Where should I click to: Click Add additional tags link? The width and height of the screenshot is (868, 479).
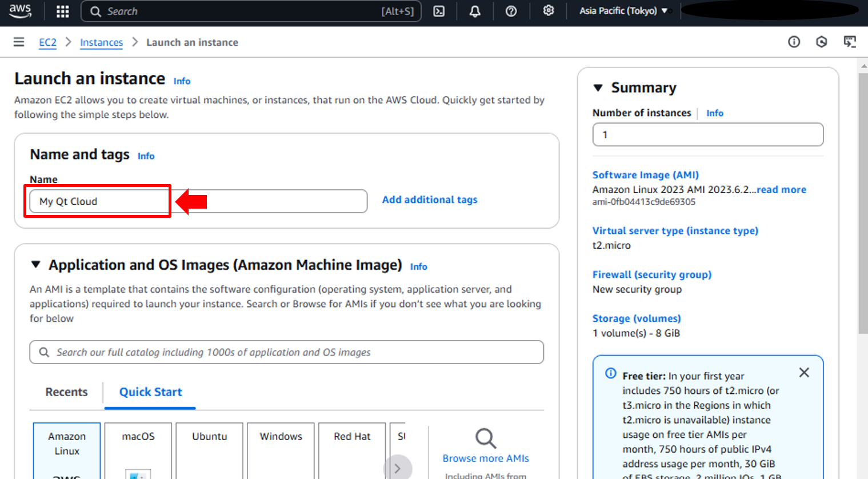coord(429,199)
